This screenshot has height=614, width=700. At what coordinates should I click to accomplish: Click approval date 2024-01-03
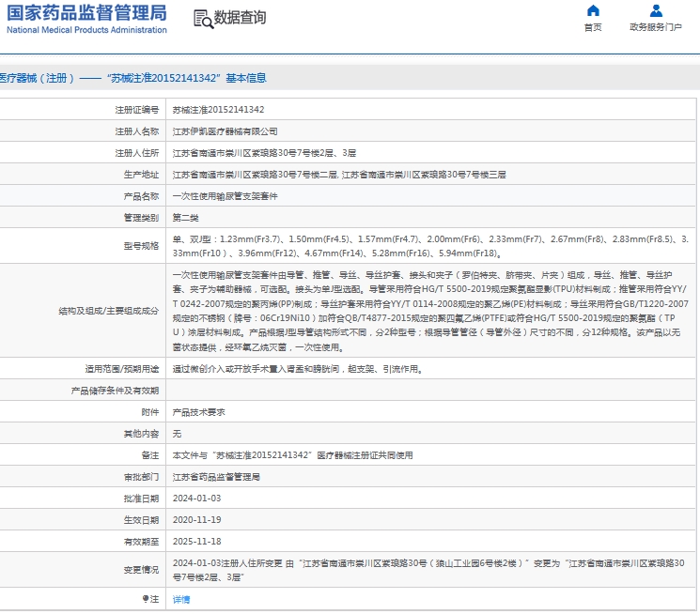pyautogui.click(x=197, y=499)
